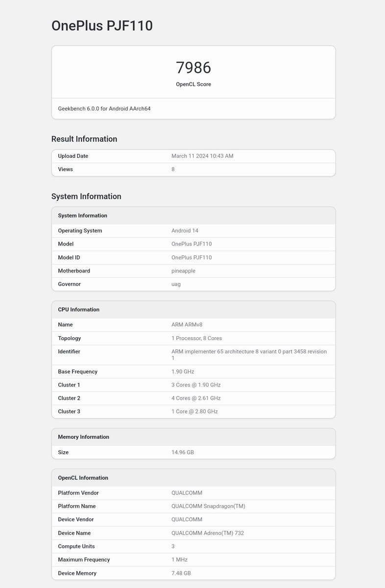Viewport: 385px width, 588px height.
Task: Click the March 11 2024 upload timestamp
Action: click(x=202, y=156)
